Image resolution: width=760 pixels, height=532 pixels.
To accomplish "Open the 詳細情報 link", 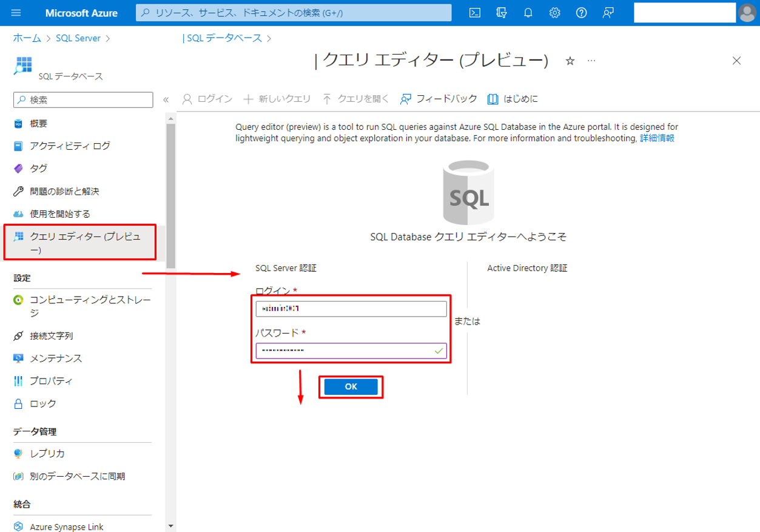I will point(657,138).
